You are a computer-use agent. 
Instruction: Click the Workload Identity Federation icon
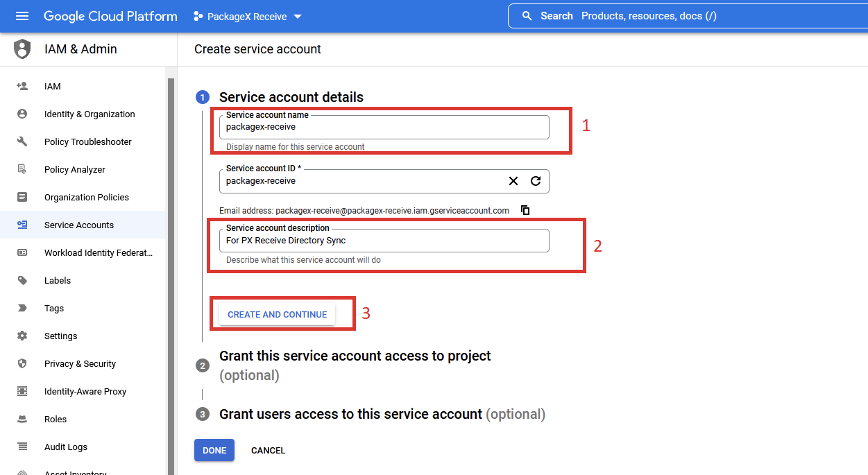22,253
